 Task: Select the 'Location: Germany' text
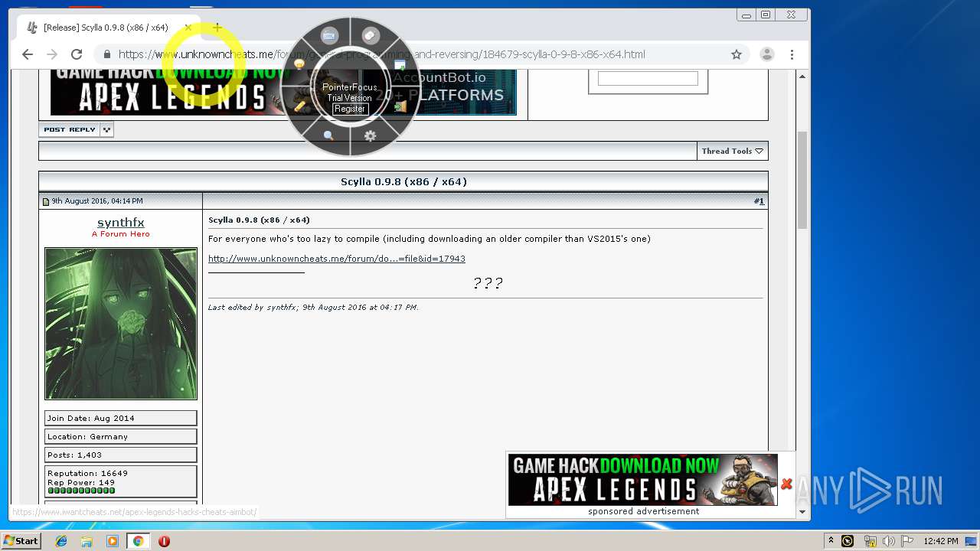(x=88, y=436)
